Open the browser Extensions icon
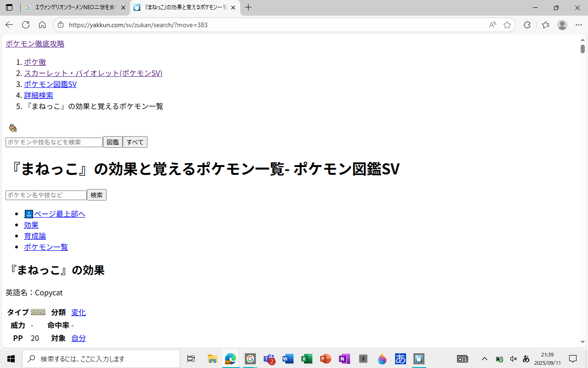 click(527, 25)
